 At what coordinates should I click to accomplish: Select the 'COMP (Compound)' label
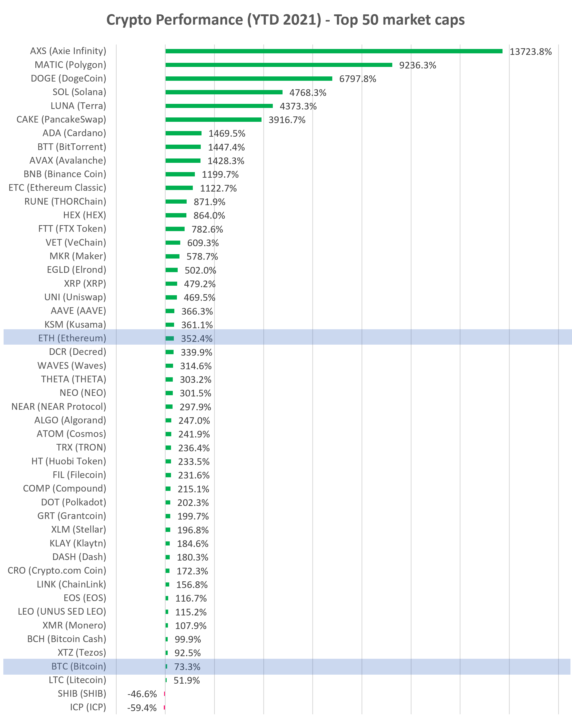click(65, 488)
